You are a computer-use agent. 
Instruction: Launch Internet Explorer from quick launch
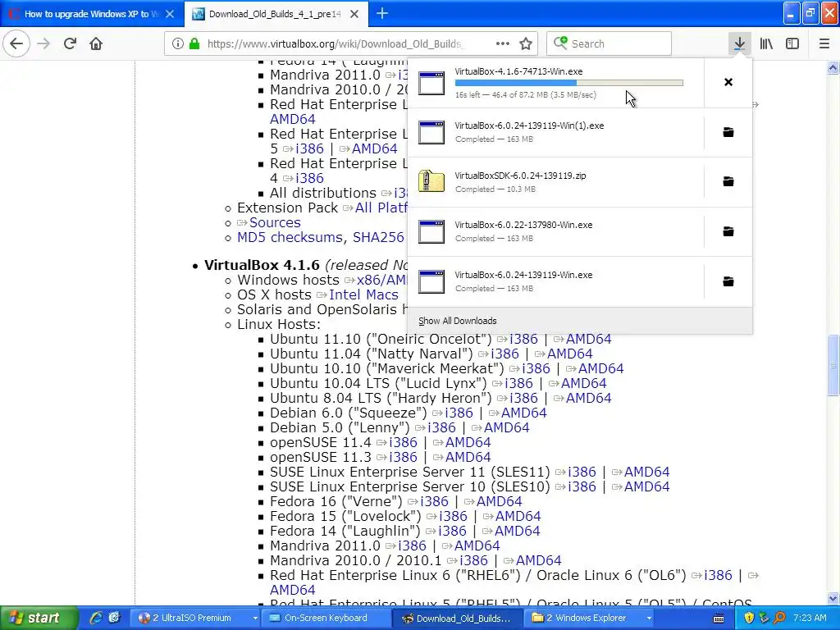(96, 619)
